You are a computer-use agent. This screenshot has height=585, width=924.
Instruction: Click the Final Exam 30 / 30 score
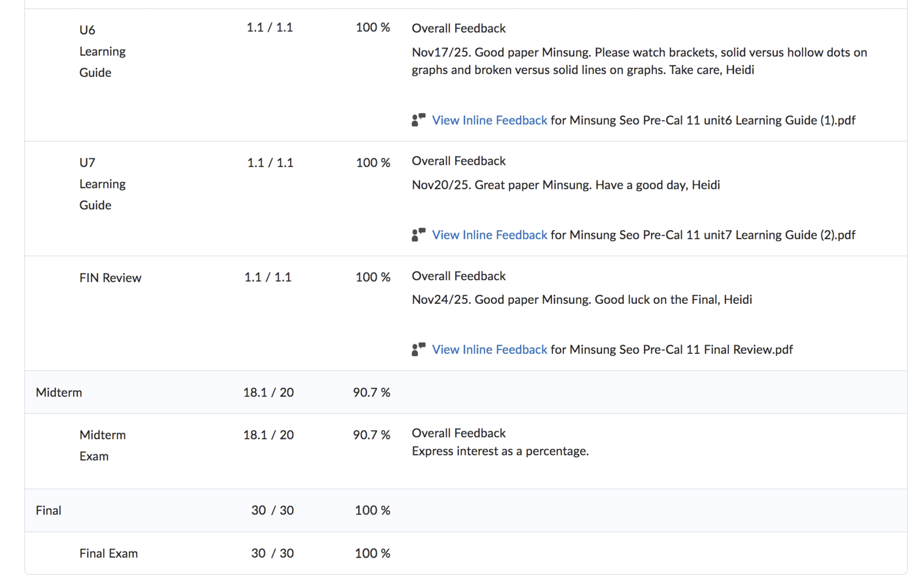tap(272, 554)
